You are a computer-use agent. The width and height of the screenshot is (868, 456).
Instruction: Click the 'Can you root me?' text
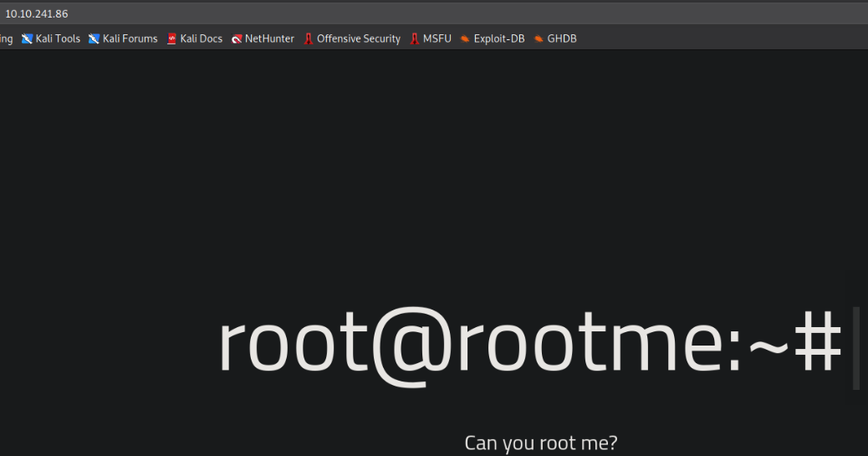click(x=541, y=443)
